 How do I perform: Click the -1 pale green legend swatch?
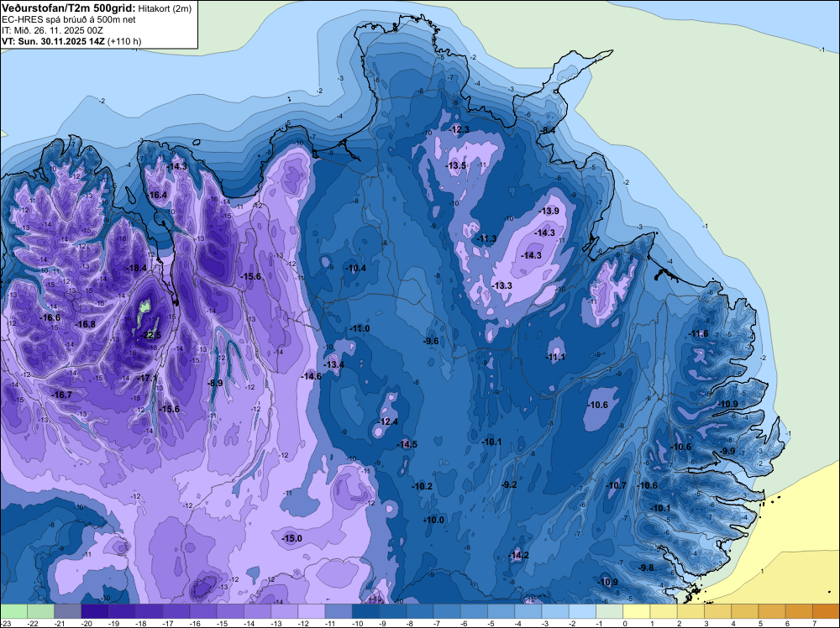[x=609, y=611]
